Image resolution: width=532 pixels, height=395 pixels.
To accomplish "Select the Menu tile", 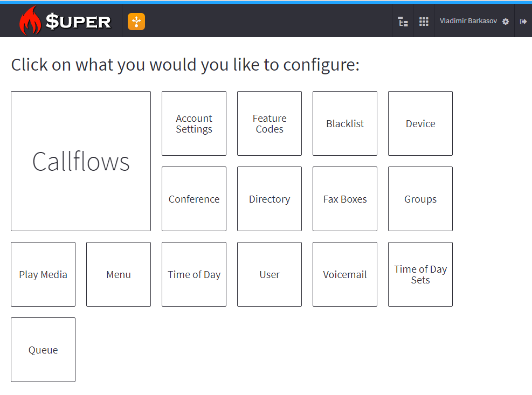I will point(119,274).
